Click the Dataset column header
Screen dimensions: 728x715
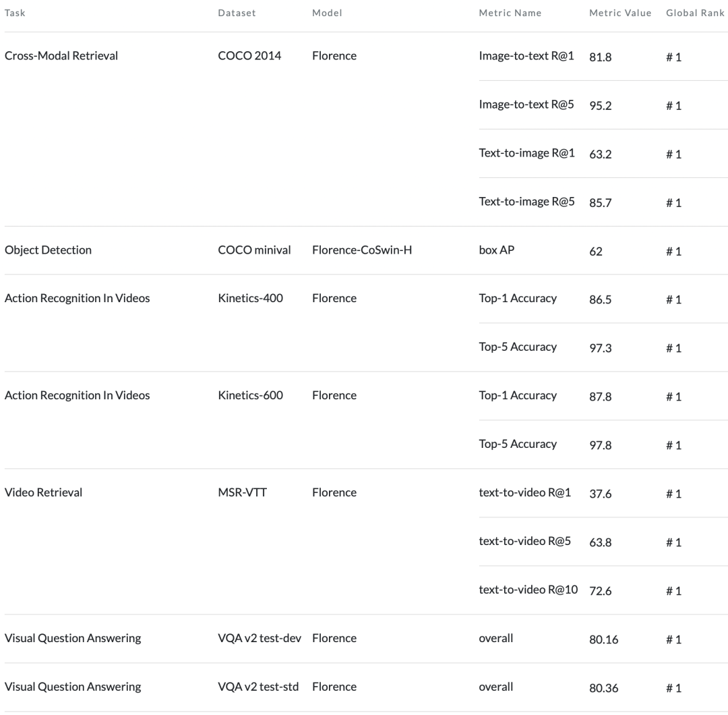point(237,13)
